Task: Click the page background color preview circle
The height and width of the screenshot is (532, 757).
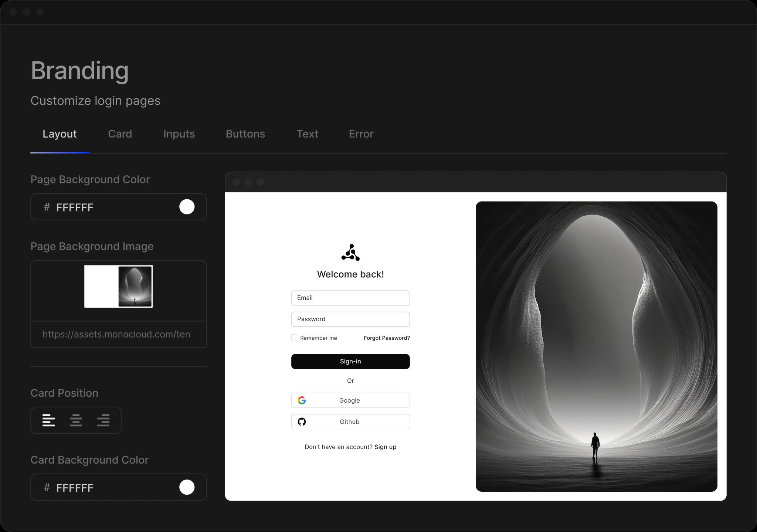Action: (187, 207)
